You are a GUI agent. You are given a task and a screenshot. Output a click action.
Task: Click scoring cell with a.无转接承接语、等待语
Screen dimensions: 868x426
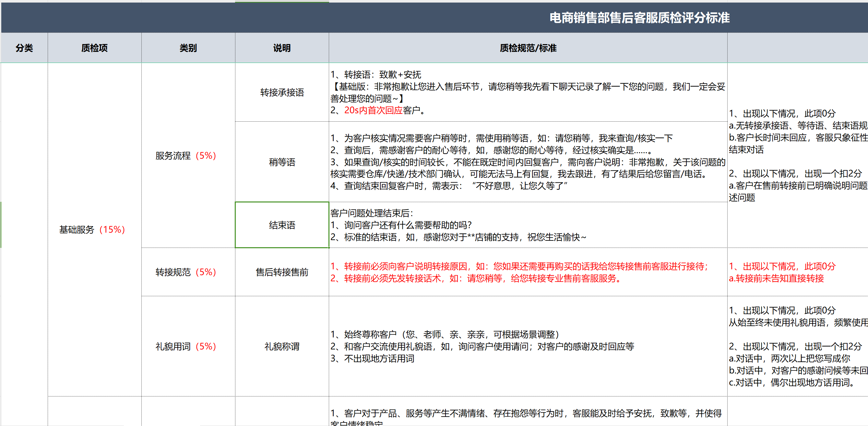[x=798, y=155]
